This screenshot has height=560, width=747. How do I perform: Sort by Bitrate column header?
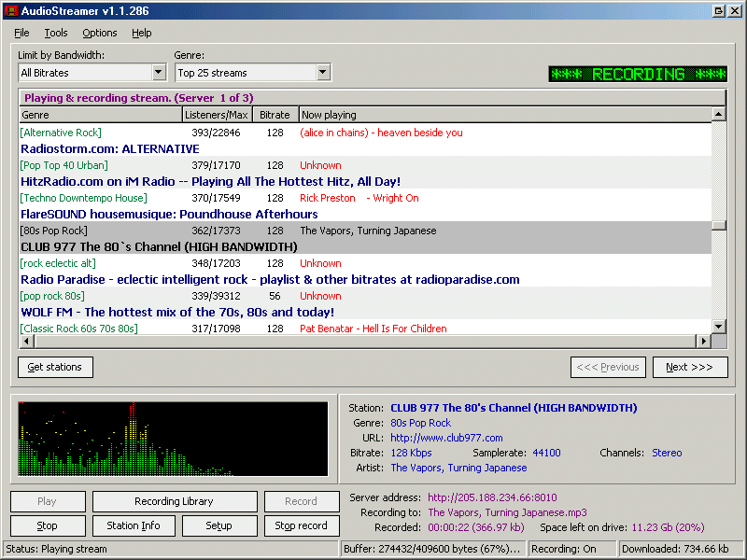point(275,115)
